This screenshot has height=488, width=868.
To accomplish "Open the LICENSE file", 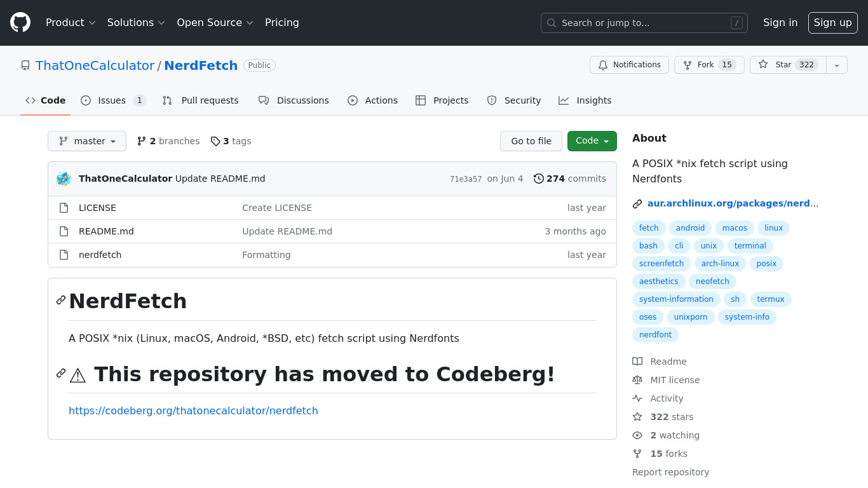I will point(97,208).
